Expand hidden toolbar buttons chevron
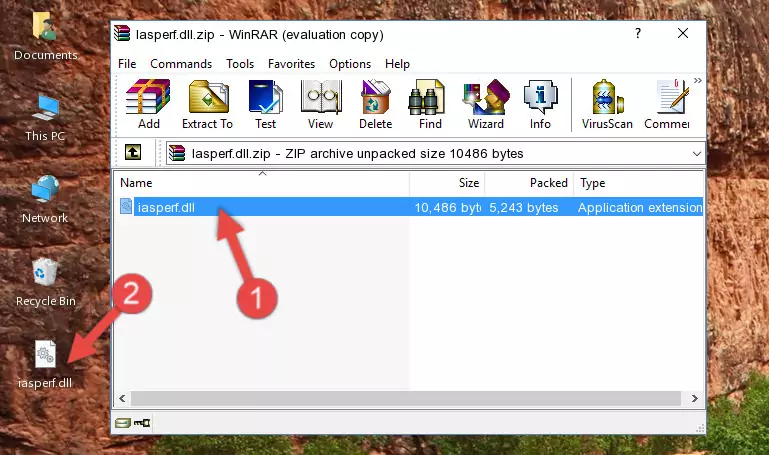This screenshot has height=455, width=769. (x=698, y=80)
